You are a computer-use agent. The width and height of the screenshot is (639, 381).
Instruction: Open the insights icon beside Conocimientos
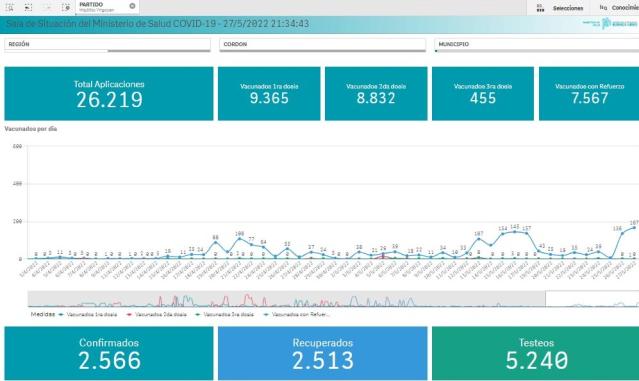pyautogui.click(x=603, y=7)
